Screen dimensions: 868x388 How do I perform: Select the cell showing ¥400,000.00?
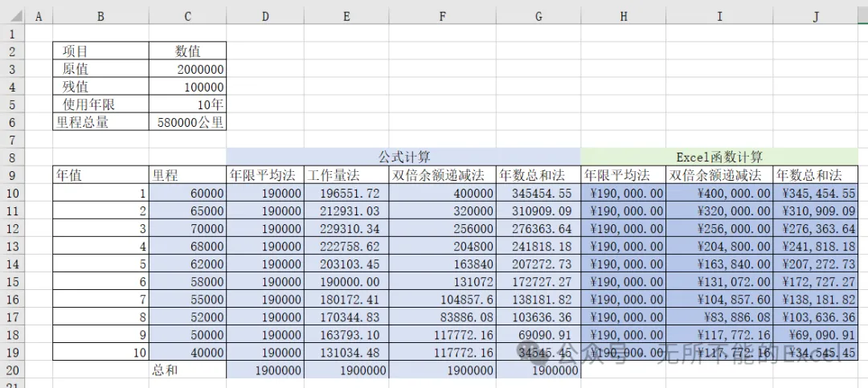pos(719,193)
